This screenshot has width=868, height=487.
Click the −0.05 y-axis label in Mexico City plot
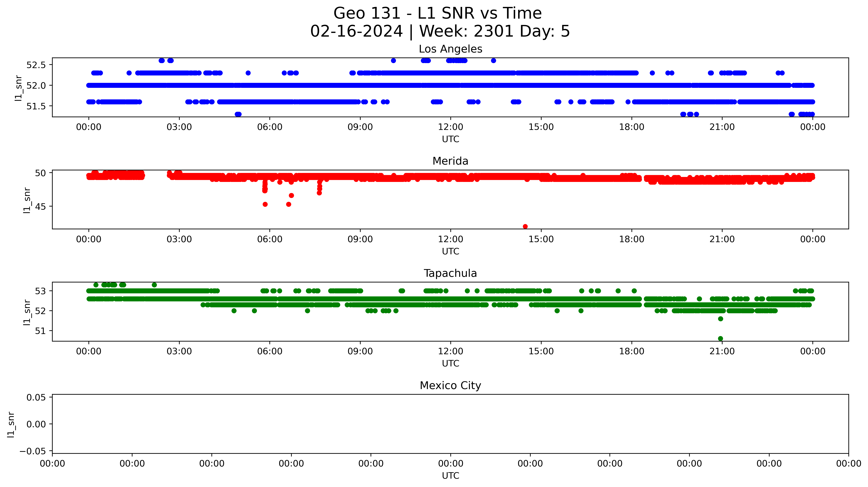coord(33,451)
